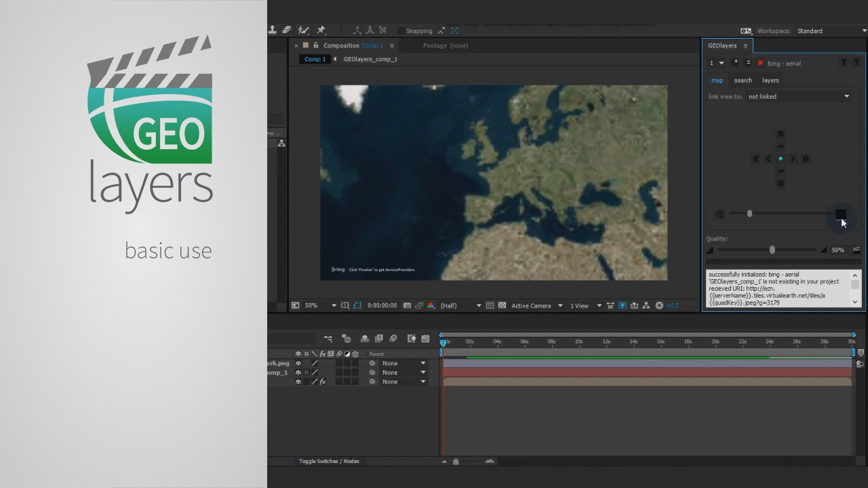
Task: Take a snapshot with the camera icon
Action: [407, 306]
